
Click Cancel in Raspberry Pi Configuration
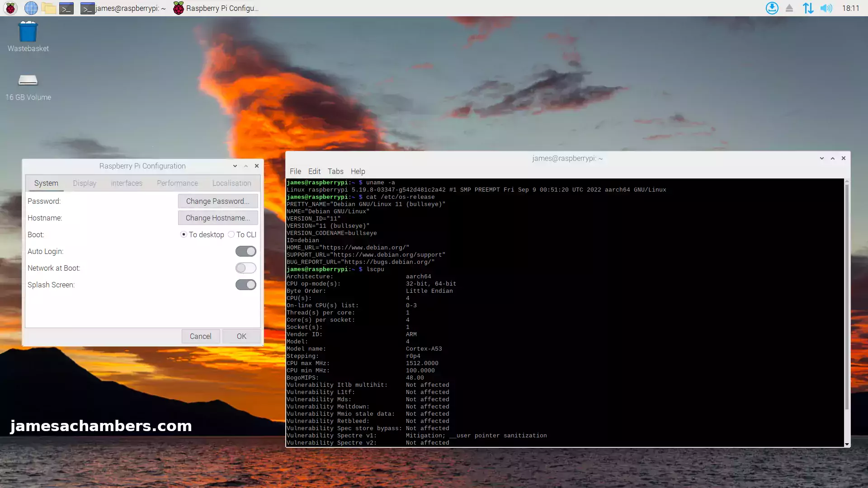coord(201,336)
